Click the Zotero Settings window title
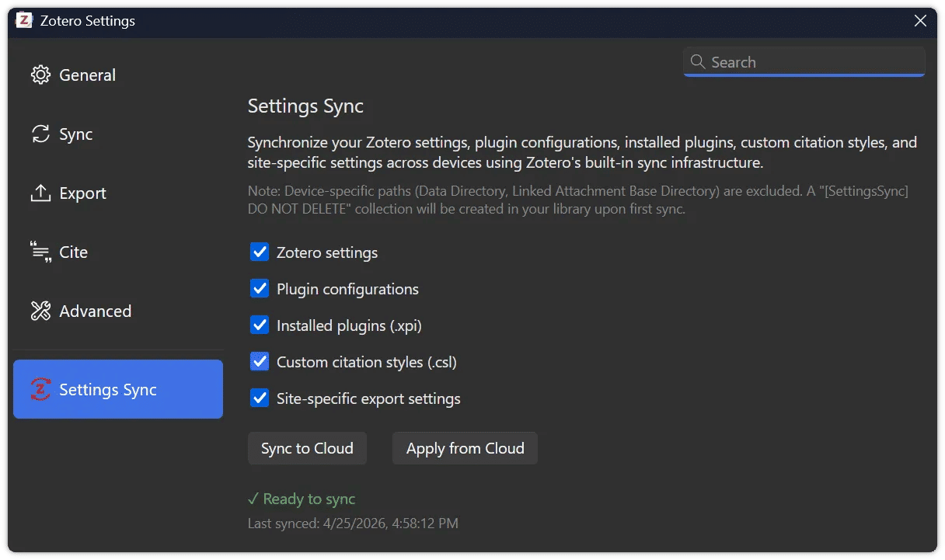945x560 pixels. click(x=88, y=21)
